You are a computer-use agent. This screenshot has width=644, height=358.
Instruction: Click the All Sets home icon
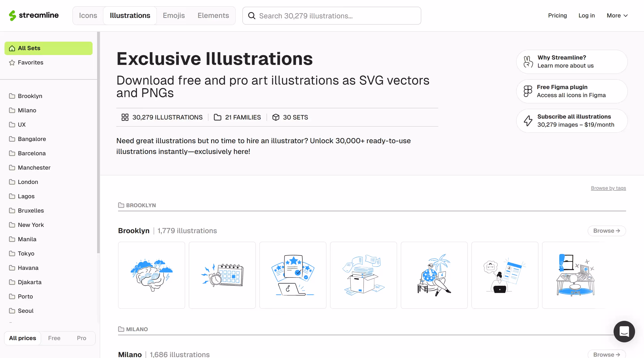(x=12, y=48)
